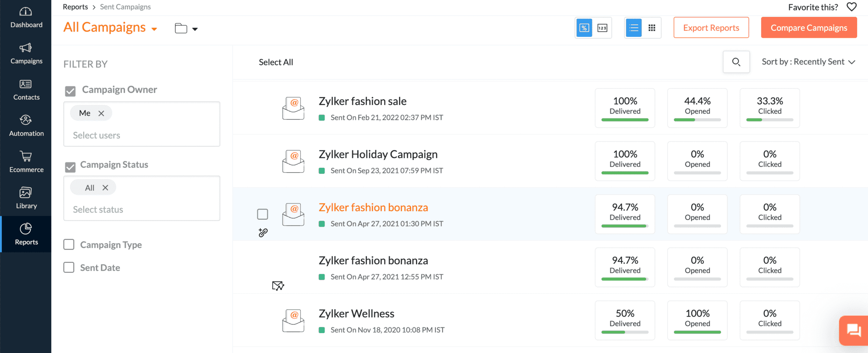This screenshot has height=353, width=868.
Task: Switch to percentage view icon
Action: [584, 28]
